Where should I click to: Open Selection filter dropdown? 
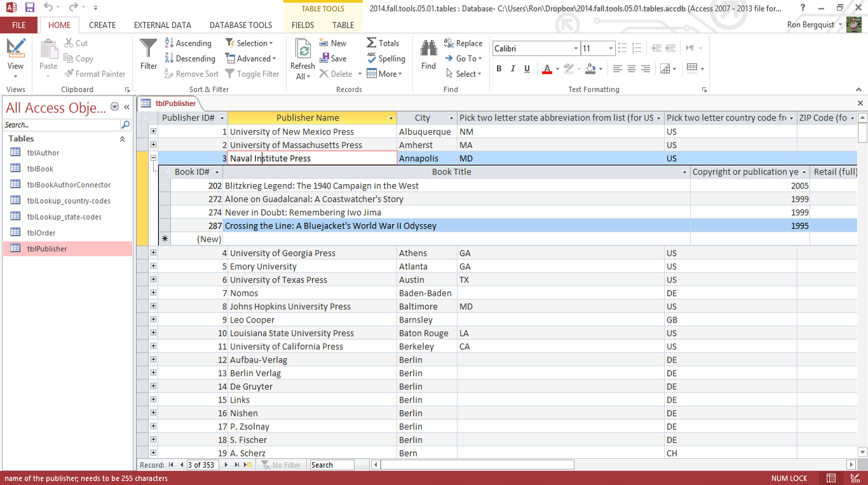click(x=249, y=43)
